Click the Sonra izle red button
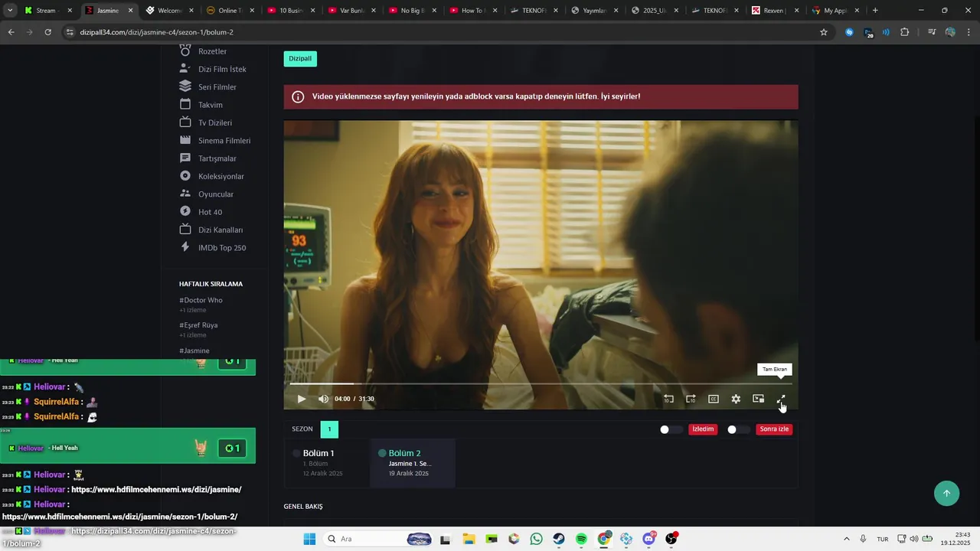980x551 pixels. (774, 429)
